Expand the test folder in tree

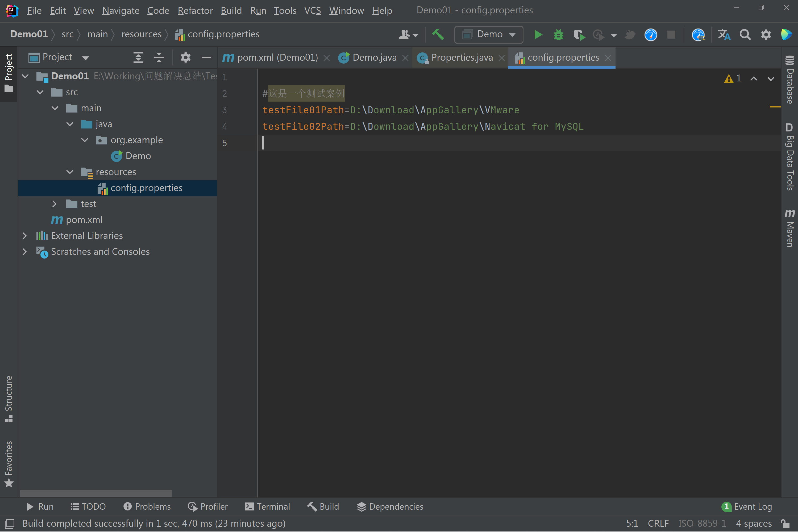55,204
